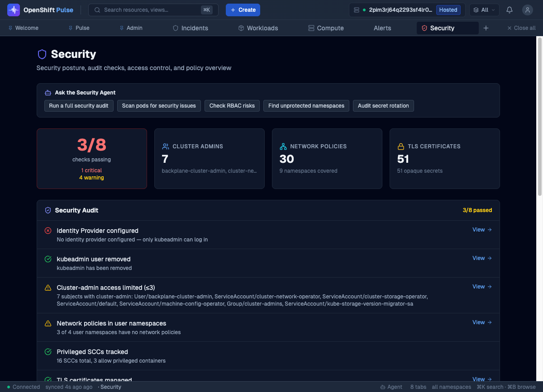The height and width of the screenshot is (392, 543).
Task: Switch to the Workloads tab
Action: point(258,28)
